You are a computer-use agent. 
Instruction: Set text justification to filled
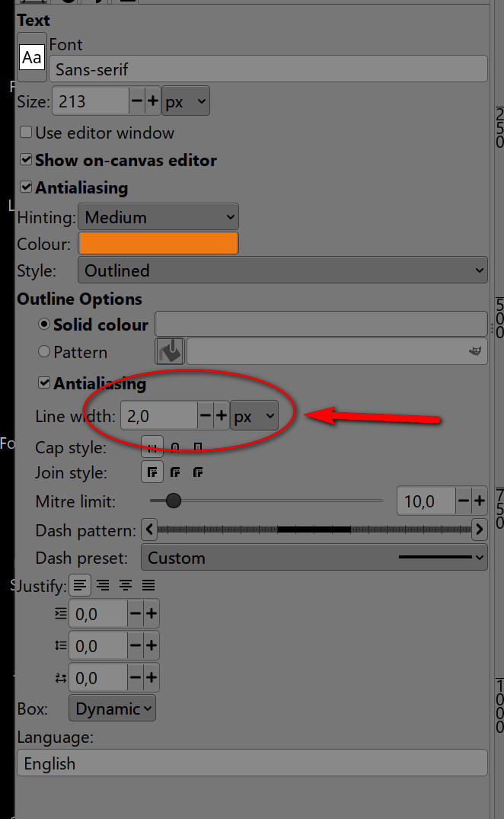click(x=148, y=585)
